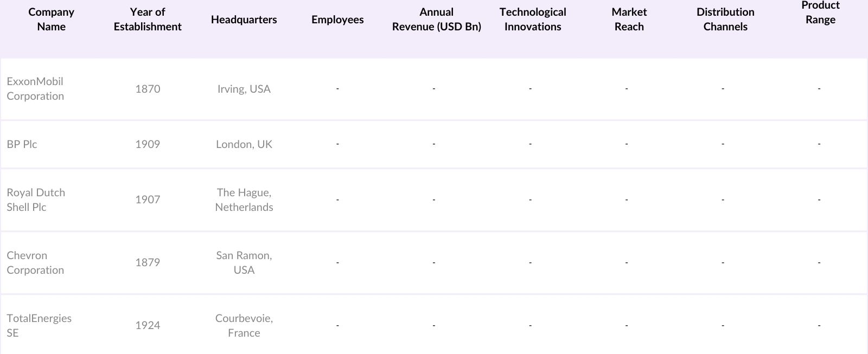
Task: Click the 1870 establishment year cell
Action: (148, 89)
